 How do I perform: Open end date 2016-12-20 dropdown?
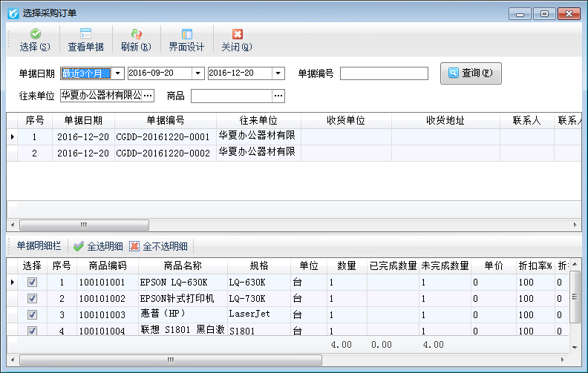pos(278,73)
